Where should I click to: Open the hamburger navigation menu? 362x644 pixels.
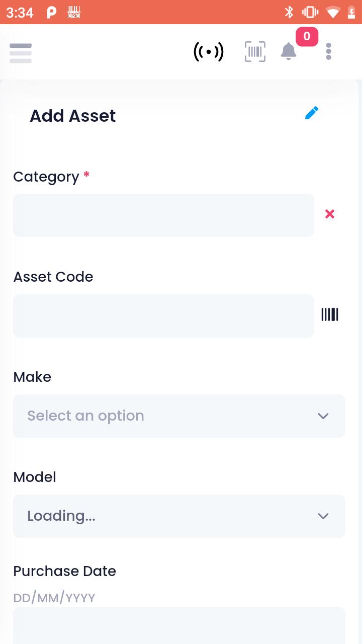tap(21, 53)
